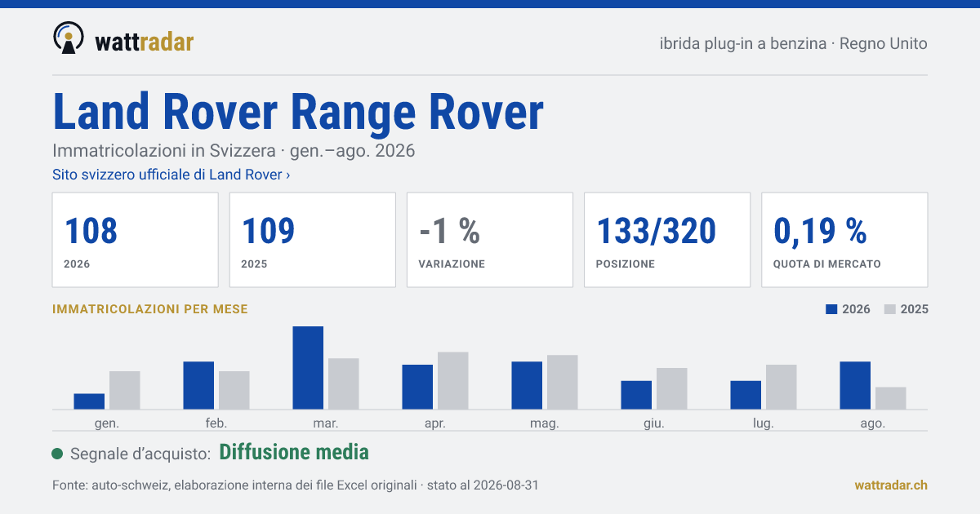Click the 'Immatricolazioni per mese' heading
Screen dimensions: 980x514
[x=150, y=309]
